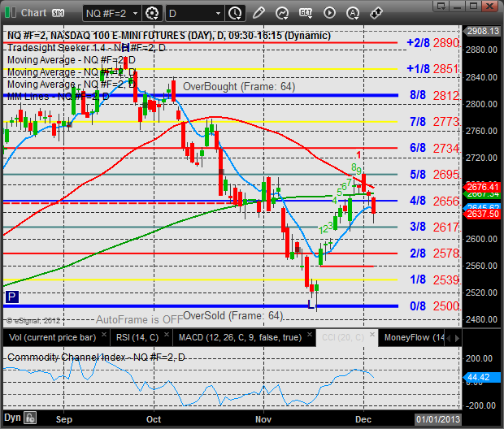The width and height of the screenshot is (504, 429).
Task: Click the Sep label on time axis
Action: (64, 419)
